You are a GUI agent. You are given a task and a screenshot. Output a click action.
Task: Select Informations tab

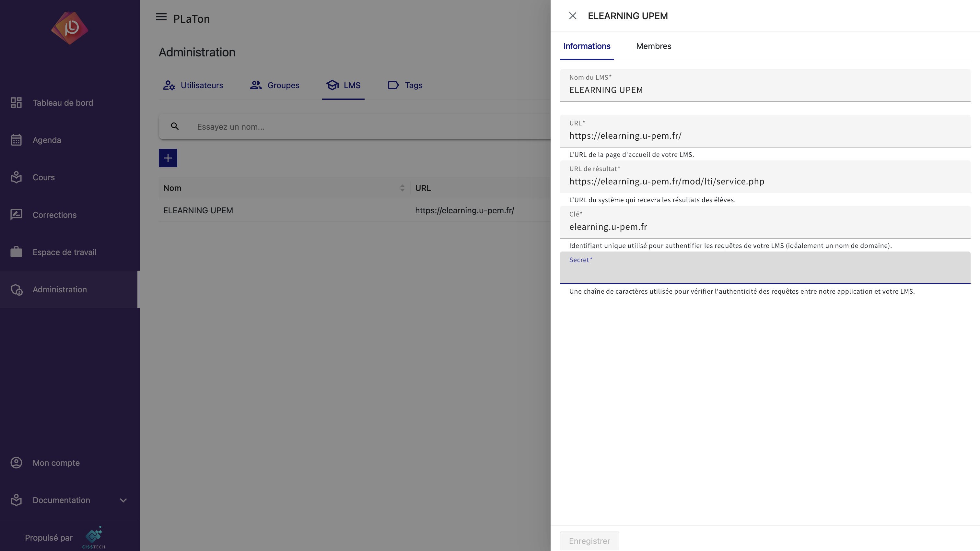pyautogui.click(x=587, y=46)
